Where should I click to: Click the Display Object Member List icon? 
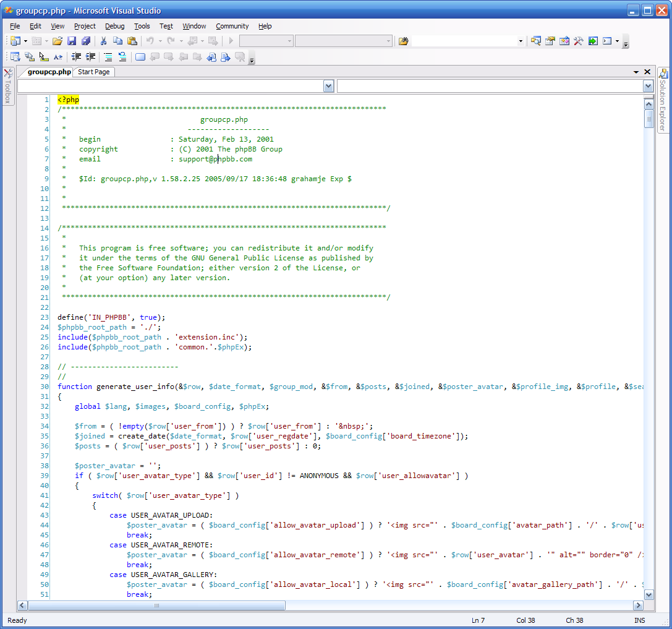(x=15, y=57)
